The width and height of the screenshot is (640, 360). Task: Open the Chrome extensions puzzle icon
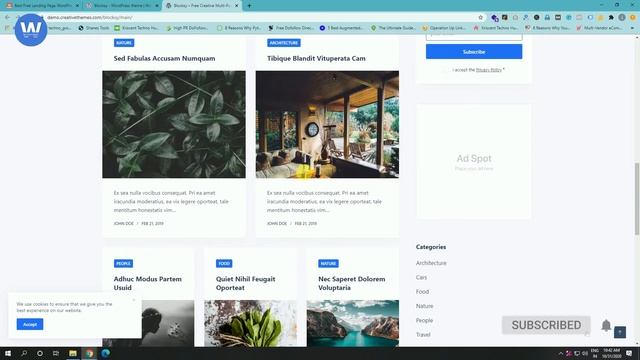[611, 18]
